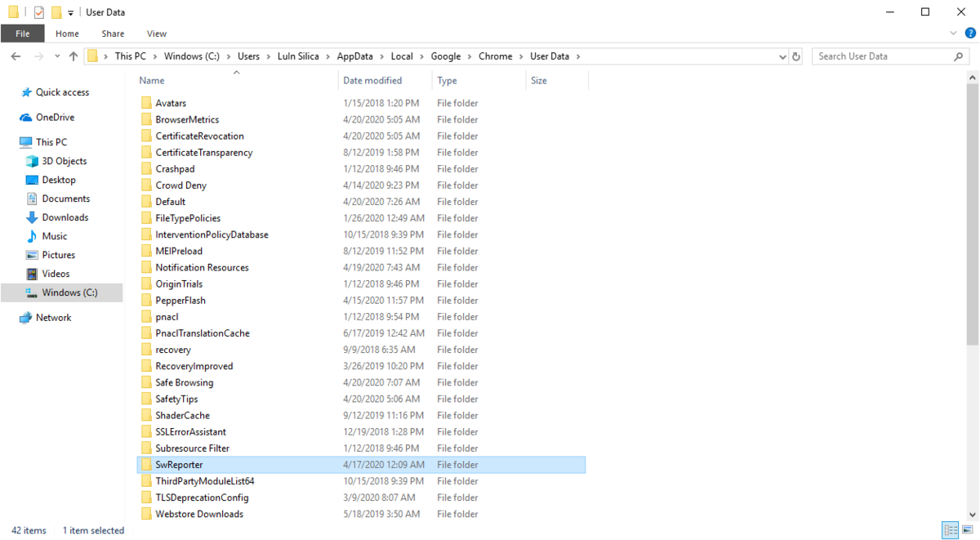Open Videos in sidebar
Viewport: 980px width, 540px height.
[x=56, y=274]
